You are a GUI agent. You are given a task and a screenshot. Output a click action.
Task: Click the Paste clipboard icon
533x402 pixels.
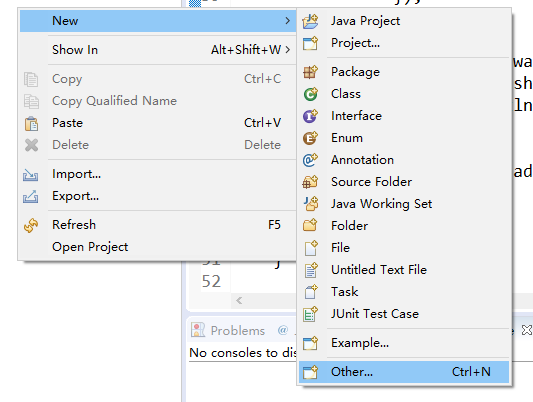[31, 123]
